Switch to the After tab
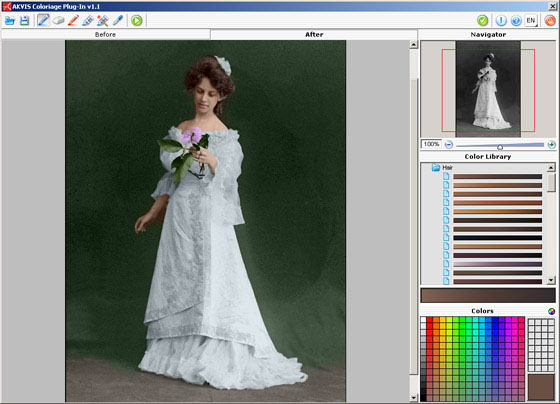The image size is (560, 404). coord(314,35)
